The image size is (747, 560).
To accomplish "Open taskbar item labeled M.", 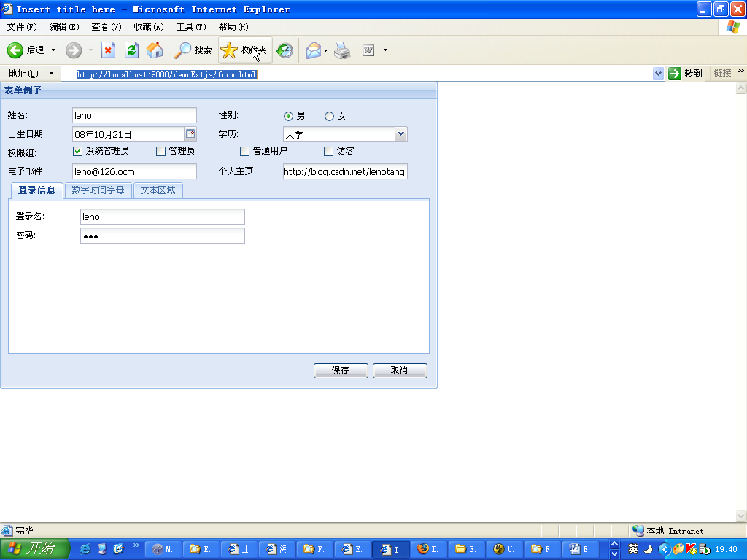I will [163, 549].
